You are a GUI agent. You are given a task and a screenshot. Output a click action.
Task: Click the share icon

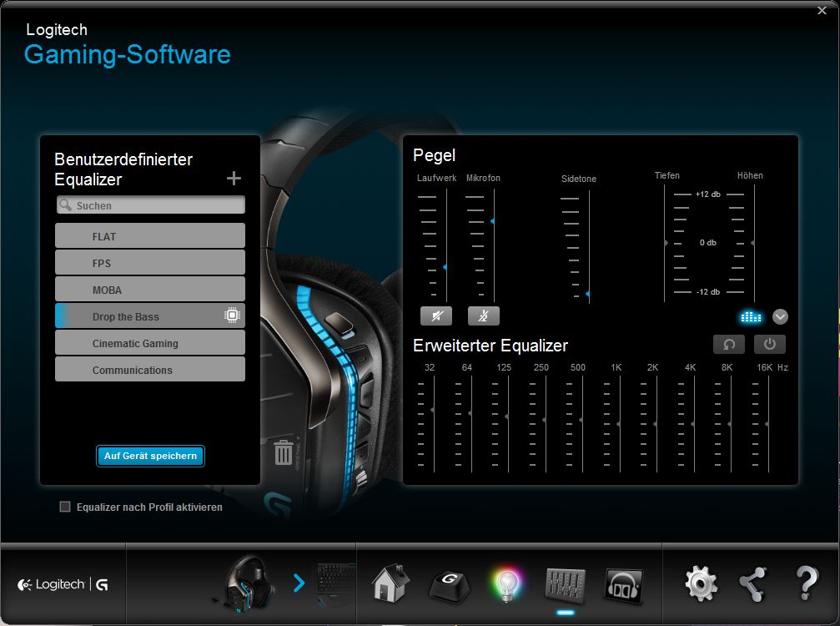[x=753, y=583]
